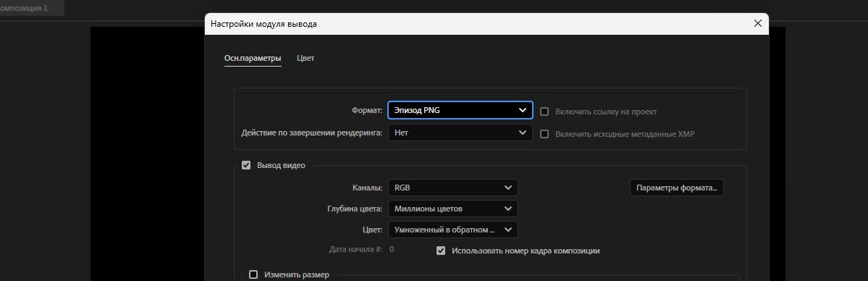Tick the Включить исходные метаданные XMP checkbox
This screenshot has height=281, width=868.
point(544,134)
